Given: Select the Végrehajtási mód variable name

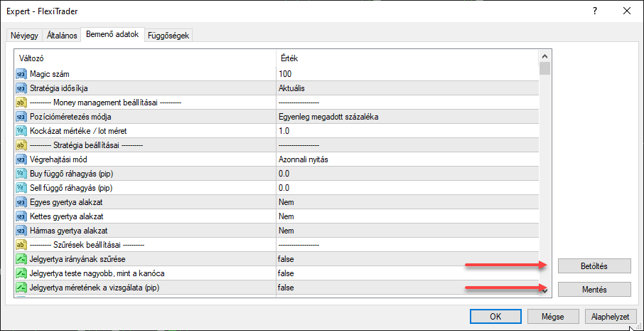Looking at the screenshot, I should 58,159.
